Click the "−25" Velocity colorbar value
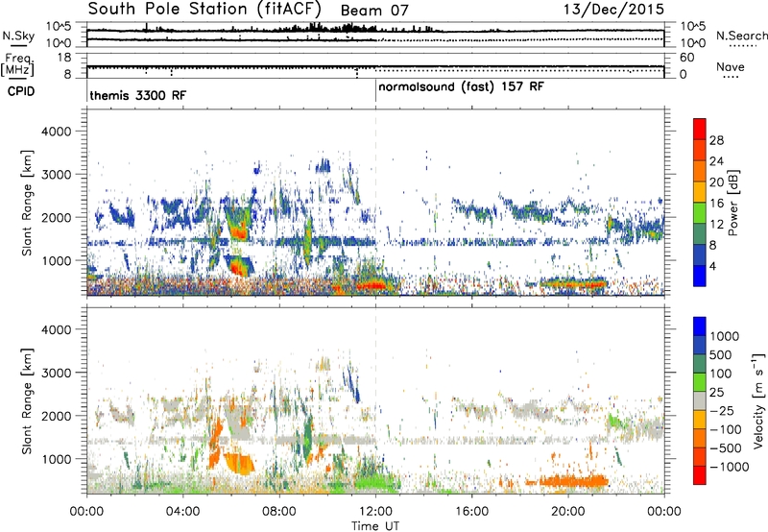Image resolution: width=768 pixels, height=532 pixels. [722, 410]
